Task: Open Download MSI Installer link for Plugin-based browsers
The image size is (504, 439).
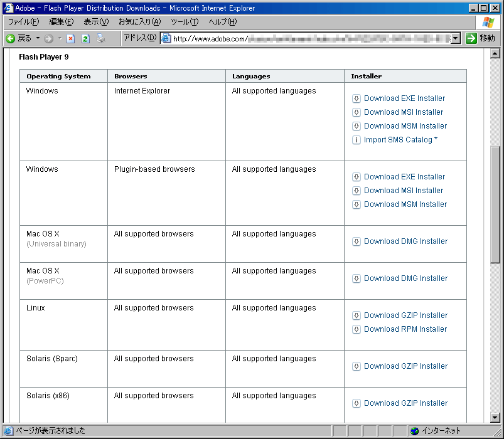Action: [404, 191]
